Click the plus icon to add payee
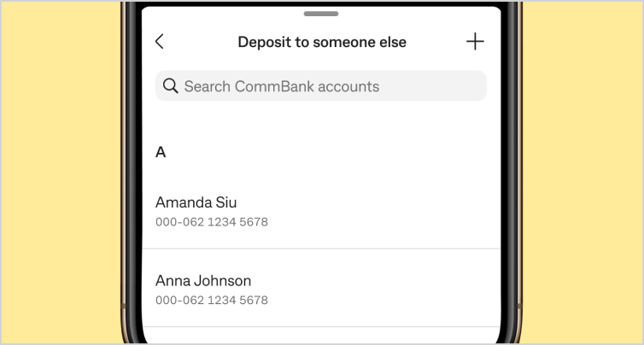The image size is (644, 345). tap(475, 42)
